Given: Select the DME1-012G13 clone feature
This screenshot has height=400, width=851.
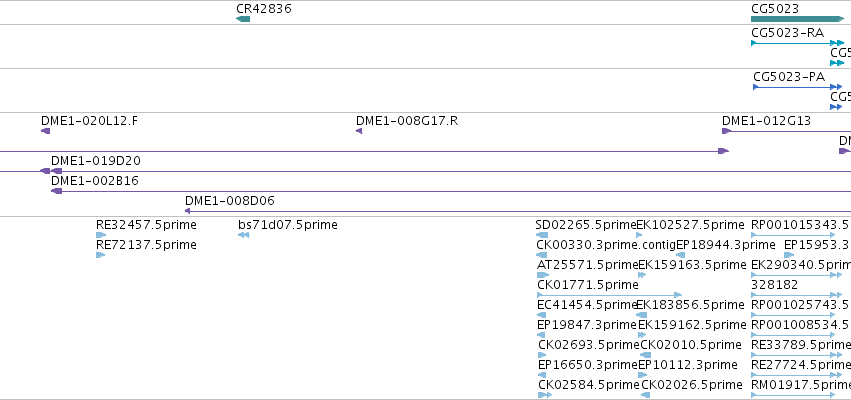Looking at the screenshot, I should click(x=786, y=131).
